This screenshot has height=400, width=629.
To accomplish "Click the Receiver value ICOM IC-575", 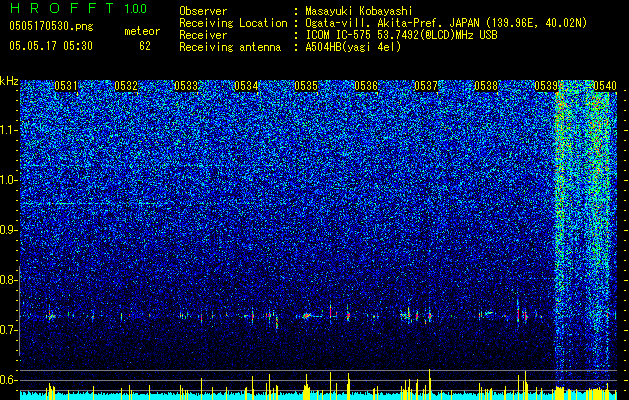I will (339, 35).
